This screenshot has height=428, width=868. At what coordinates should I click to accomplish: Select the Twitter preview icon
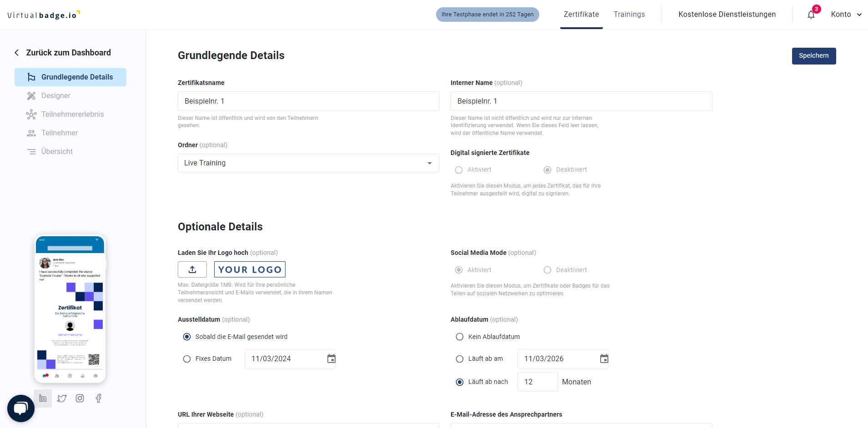(x=62, y=398)
